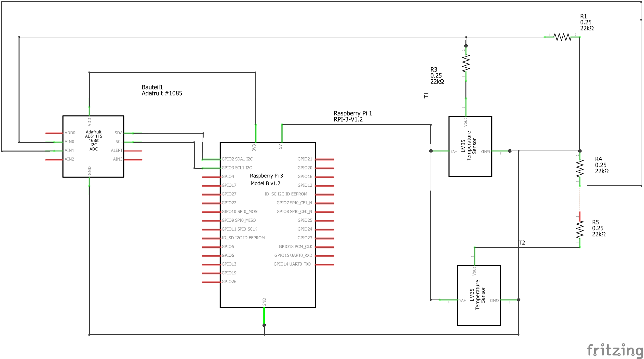The height and width of the screenshot is (359, 644).
Task: Click the AIN2 pin on the ADS1115
Action: point(54,159)
